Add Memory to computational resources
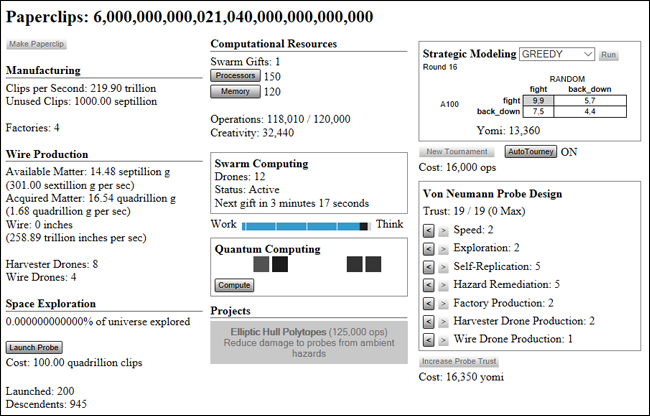650x416 pixels. click(235, 92)
